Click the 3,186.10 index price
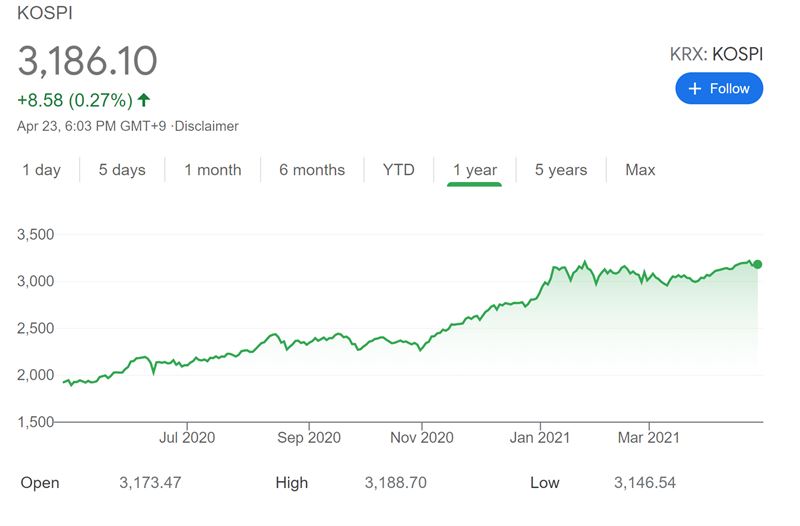The height and width of the screenshot is (526, 800). (88, 61)
